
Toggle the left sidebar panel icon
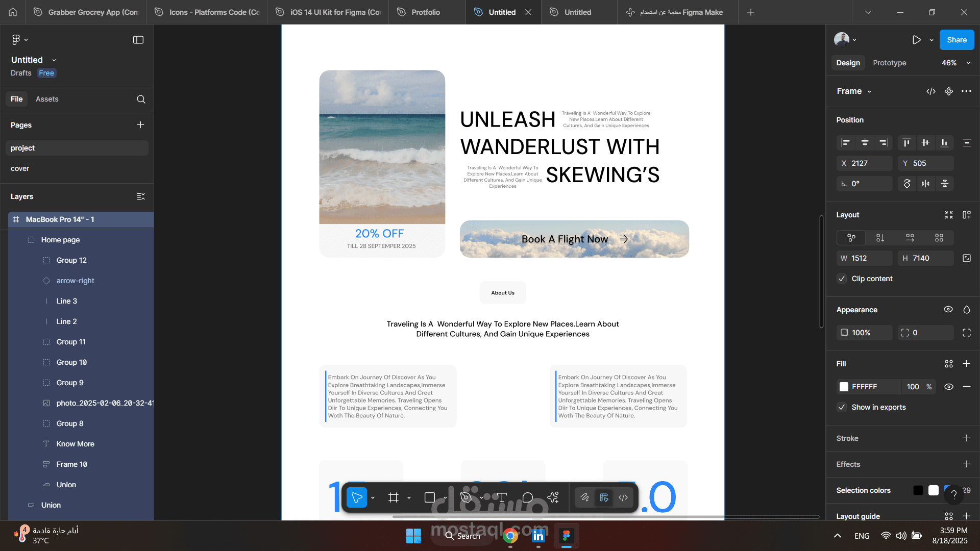pos(138,40)
